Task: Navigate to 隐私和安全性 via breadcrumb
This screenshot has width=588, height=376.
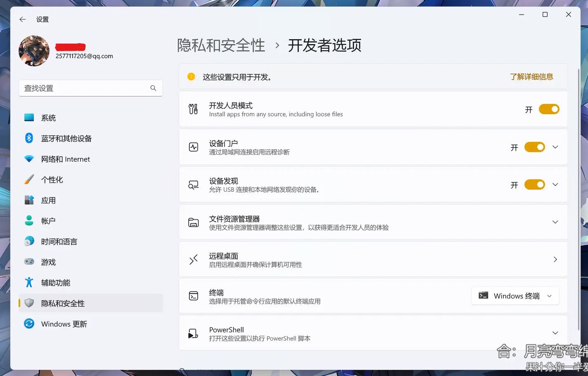Action: (x=221, y=45)
